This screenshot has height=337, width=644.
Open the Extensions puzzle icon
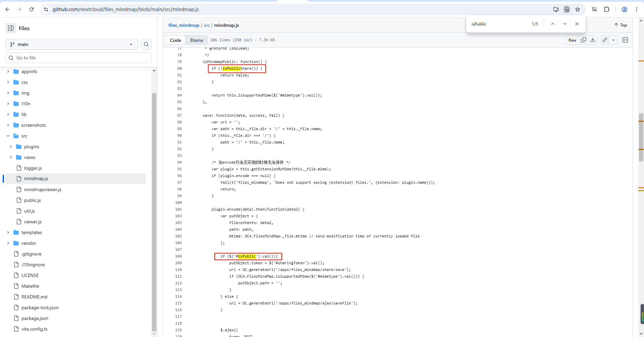click(606, 9)
